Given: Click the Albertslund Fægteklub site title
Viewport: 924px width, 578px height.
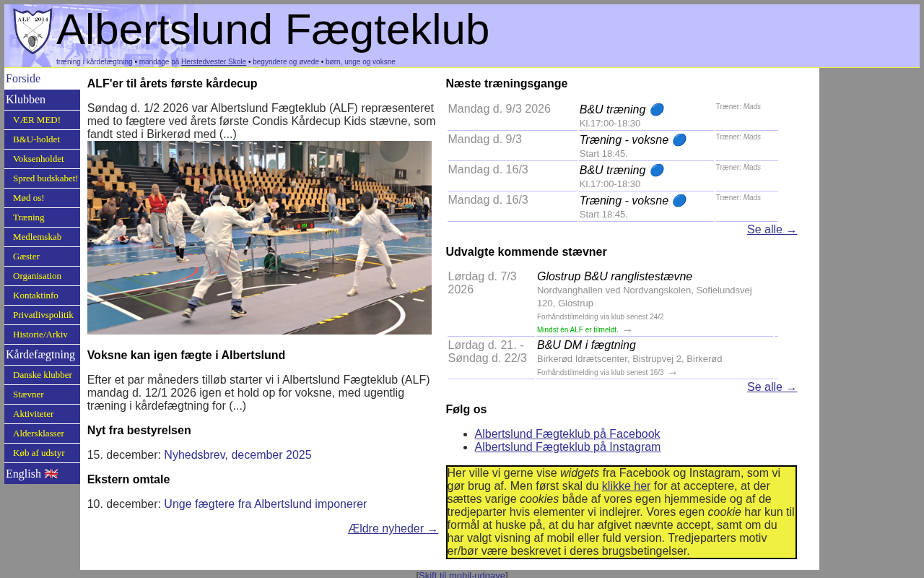Looking at the screenshot, I should pyautogui.click(x=273, y=30).
